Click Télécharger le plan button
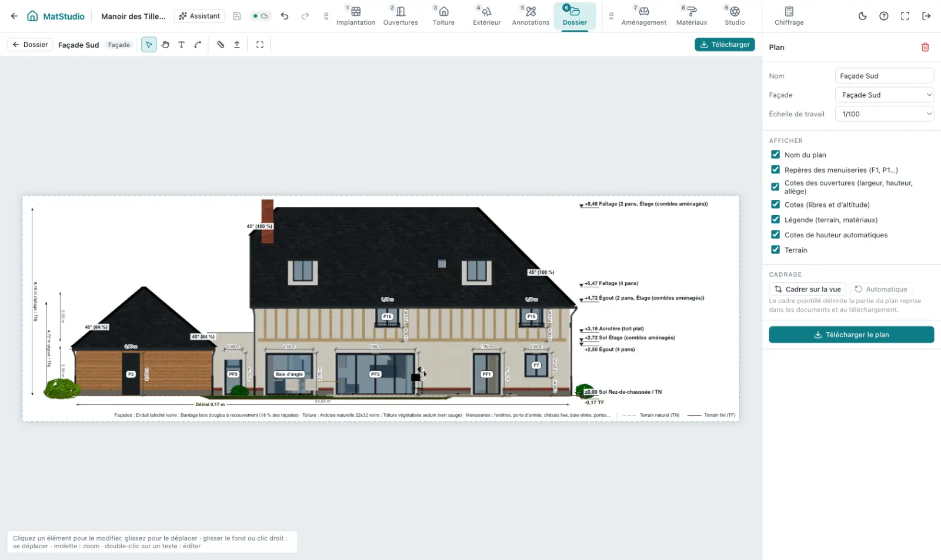Image resolution: width=941 pixels, height=560 pixels. [851, 334]
